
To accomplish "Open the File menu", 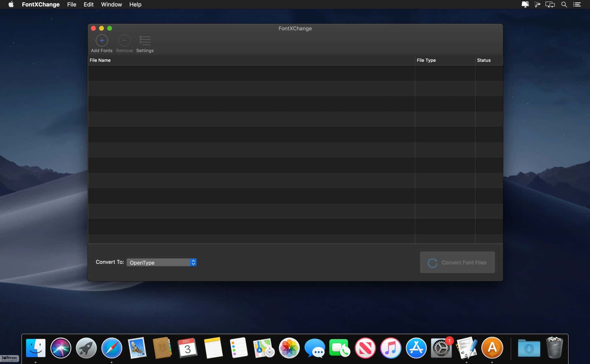I will pyautogui.click(x=72, y=4).
